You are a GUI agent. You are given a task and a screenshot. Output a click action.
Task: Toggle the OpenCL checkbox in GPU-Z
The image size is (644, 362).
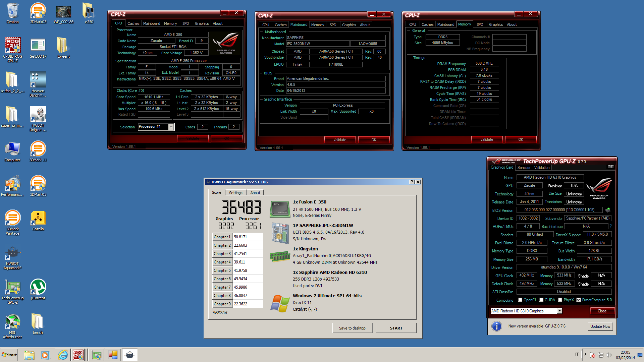pos(520,300)
